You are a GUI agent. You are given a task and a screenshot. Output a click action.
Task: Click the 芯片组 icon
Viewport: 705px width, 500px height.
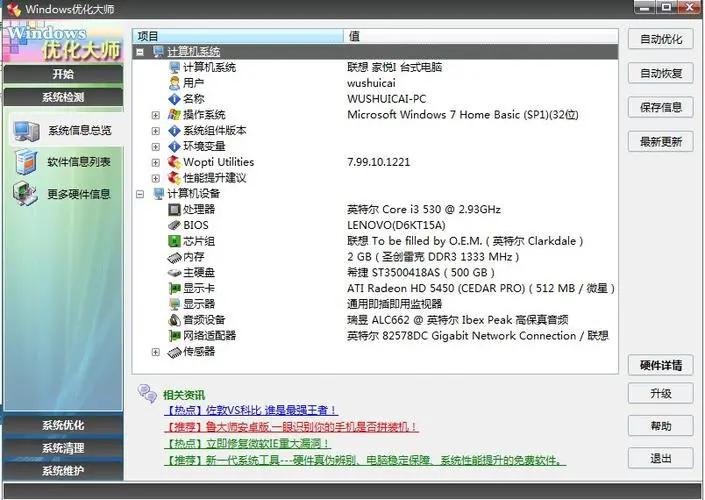[174, 241]
